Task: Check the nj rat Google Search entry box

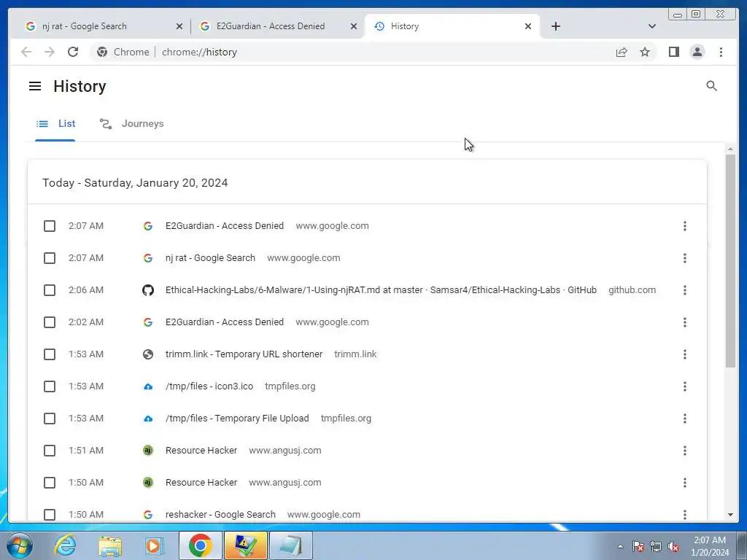Action: tap(50, 258)
